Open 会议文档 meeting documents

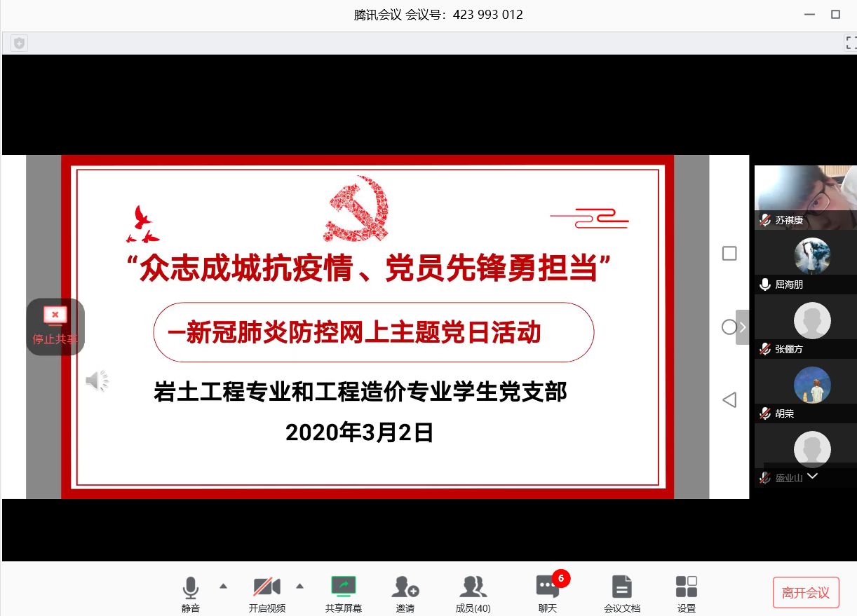pos(621,587)
